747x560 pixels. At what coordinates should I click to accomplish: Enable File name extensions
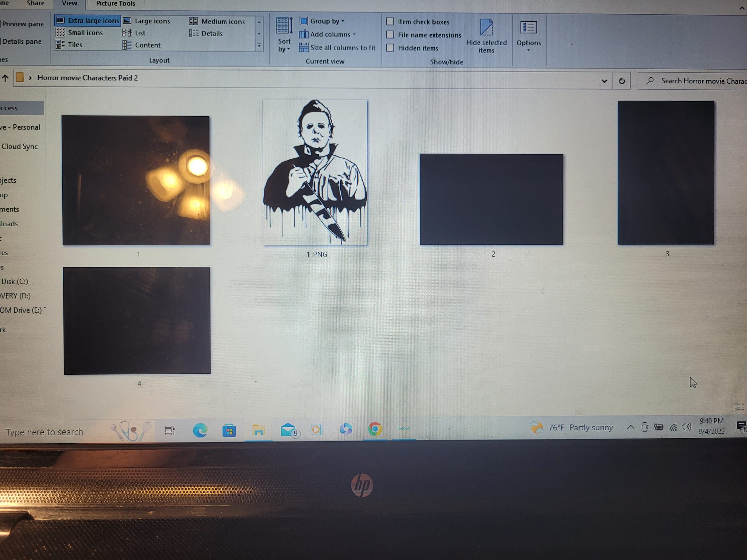click(390, 35)
